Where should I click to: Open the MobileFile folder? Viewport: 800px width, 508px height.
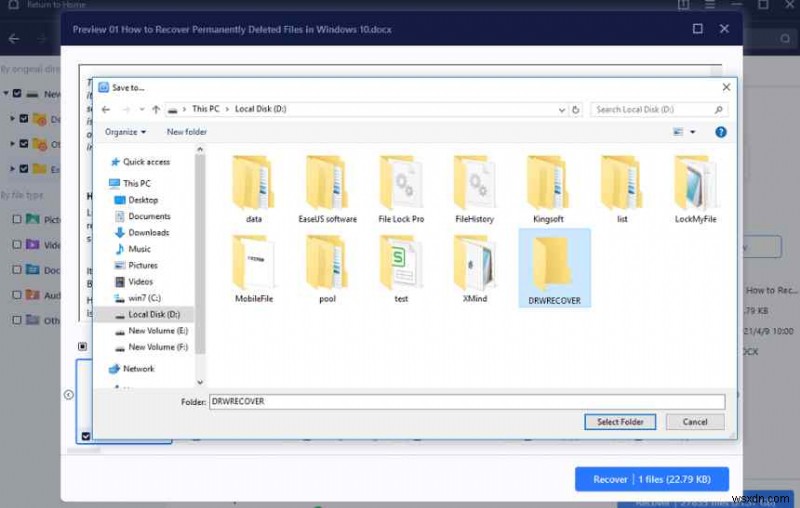254,269
